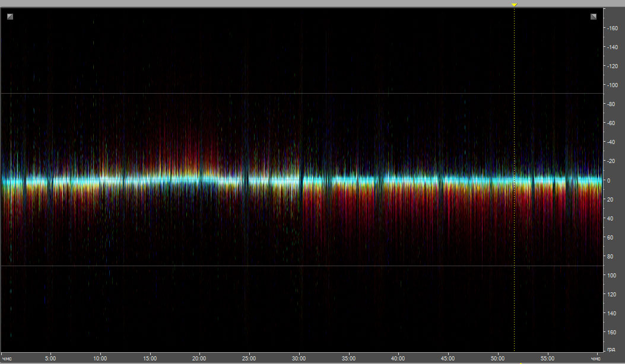This screenshot has width=625, height=364.
Task: Seek to 45:00 on the timeline ruler
Action: tap(448, 358)
